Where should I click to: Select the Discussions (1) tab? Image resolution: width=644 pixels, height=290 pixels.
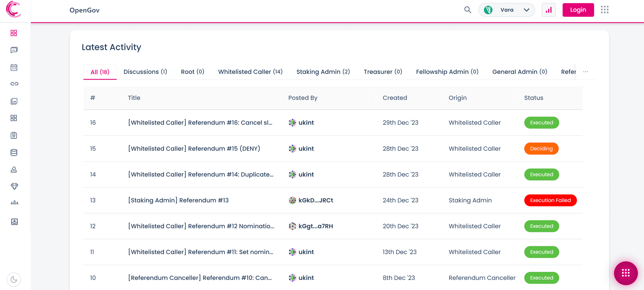(145, 72)
